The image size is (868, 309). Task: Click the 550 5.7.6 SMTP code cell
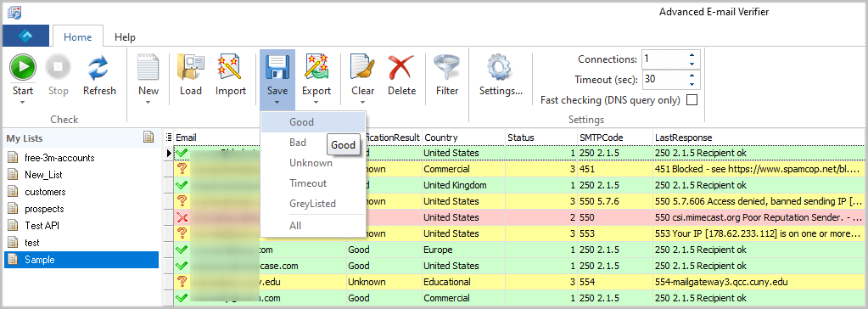point(615,201)
